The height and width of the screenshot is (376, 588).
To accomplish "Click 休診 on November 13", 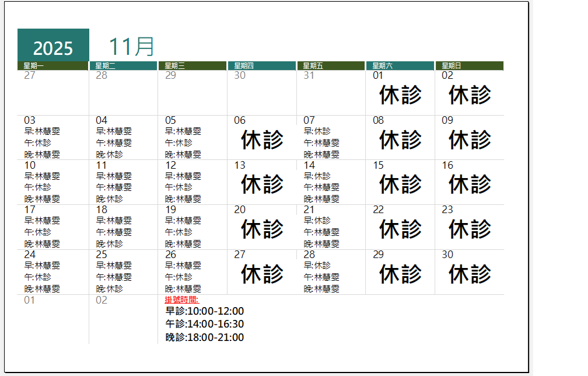I will click(x=262, y=184).
